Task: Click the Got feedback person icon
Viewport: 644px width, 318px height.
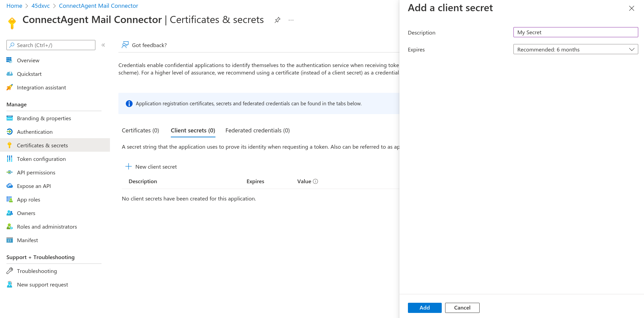Action: click(x=125, y=45)
